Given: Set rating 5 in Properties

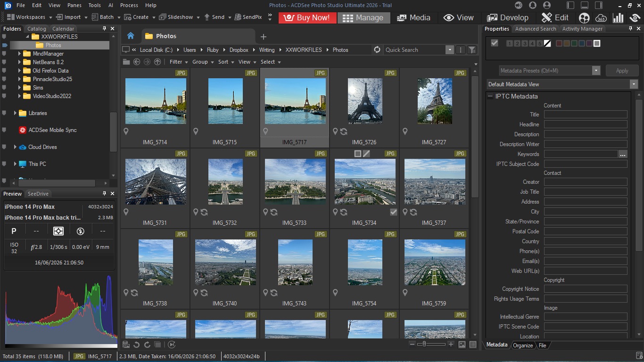Looking at the screenshot, I should click(540, 43).
